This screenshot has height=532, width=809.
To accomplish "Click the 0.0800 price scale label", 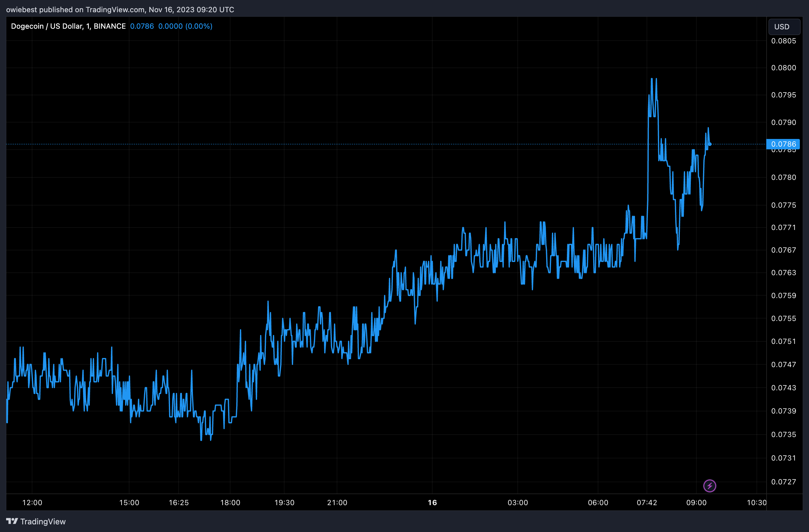I will pos(783,68).
